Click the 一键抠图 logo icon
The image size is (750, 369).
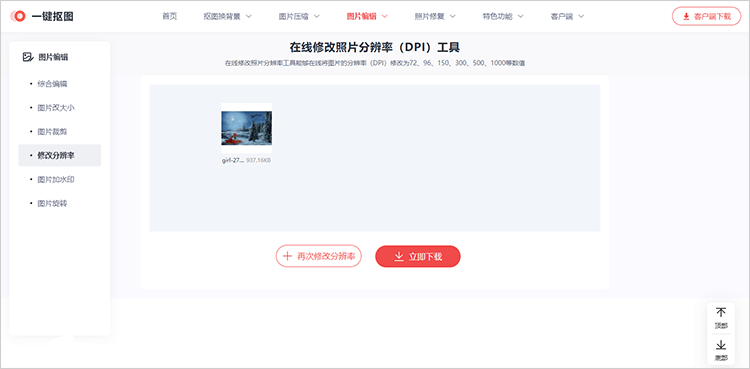(18, 16)
